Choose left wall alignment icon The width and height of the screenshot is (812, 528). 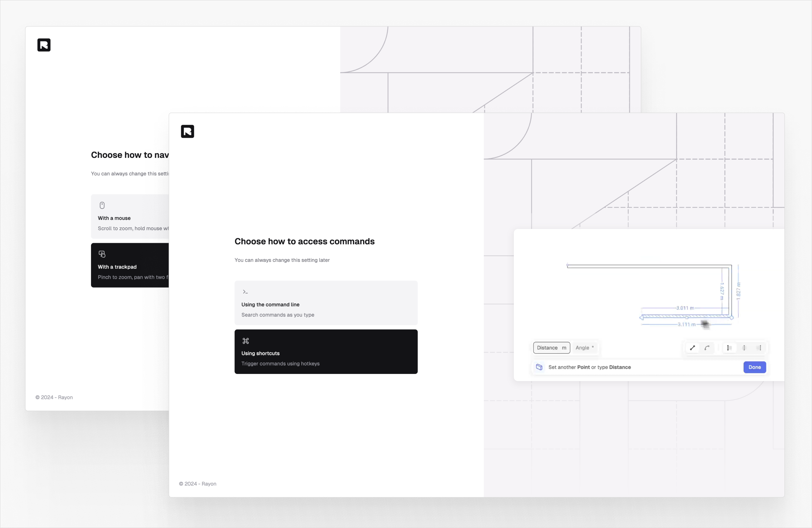click(x=728, y=348)
